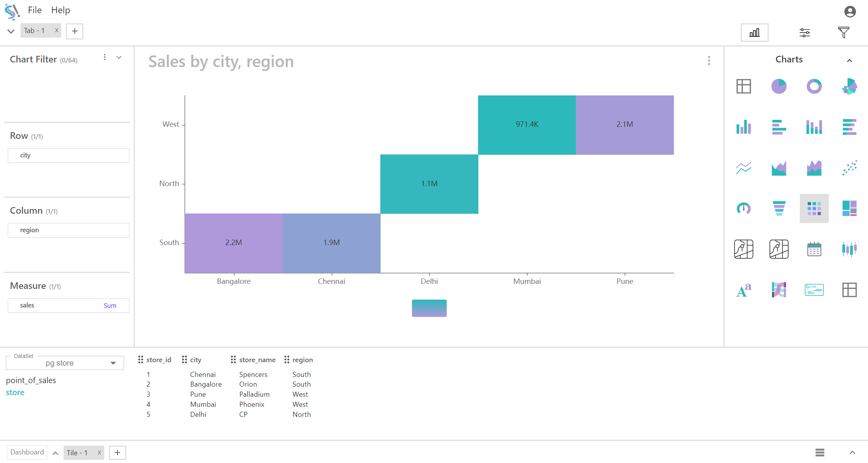Open the pg store DataSet dropdown
The width and height of the screenshot is (868, 463).
pyautogui.click(x=65, y=363)
